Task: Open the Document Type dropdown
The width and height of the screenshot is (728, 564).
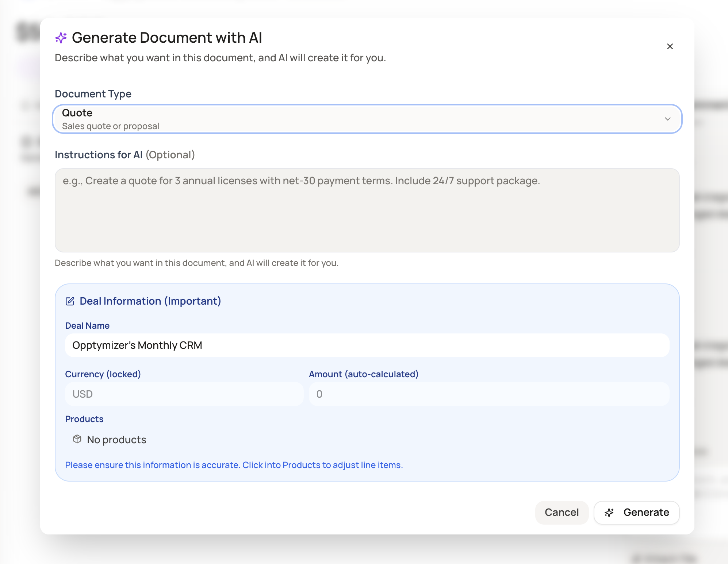Action: point(367,119)
